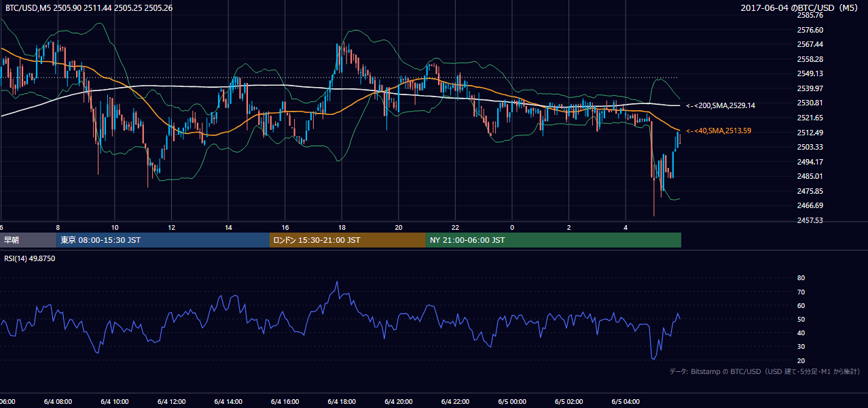The width and height of the screenshot is (868, 408).
Task: Click price axis value 2539.97
Action: coord(810,88)
